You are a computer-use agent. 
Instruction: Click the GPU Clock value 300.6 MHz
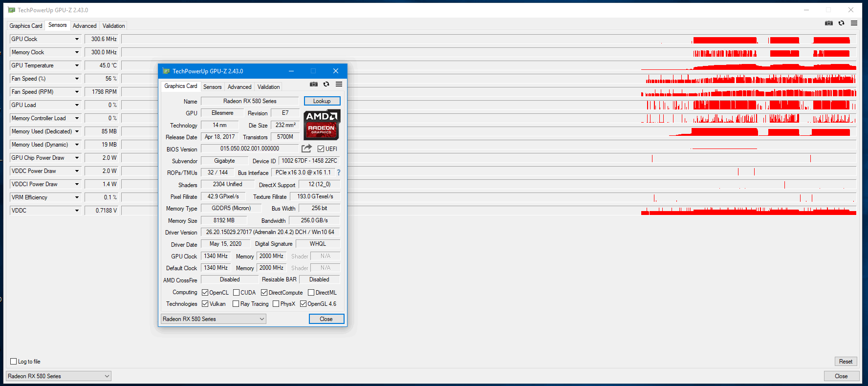(102, 39)
